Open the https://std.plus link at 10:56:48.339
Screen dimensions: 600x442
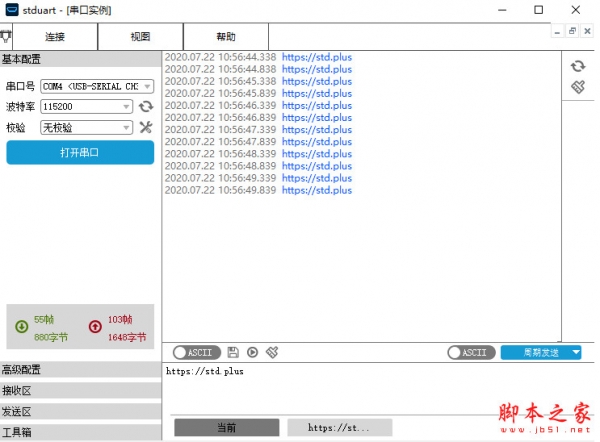(317, 154)
